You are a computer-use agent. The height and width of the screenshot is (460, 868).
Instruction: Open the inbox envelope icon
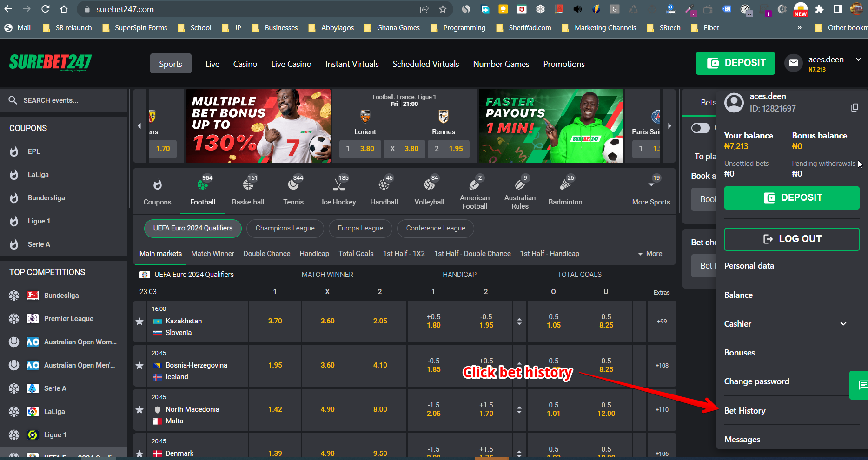[x=794, y=63]
